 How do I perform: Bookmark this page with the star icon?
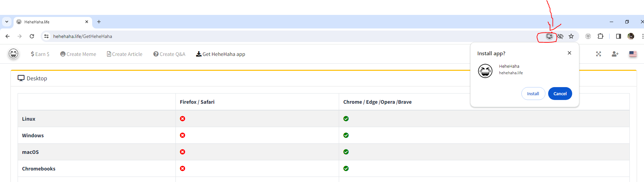coord(571,36)
